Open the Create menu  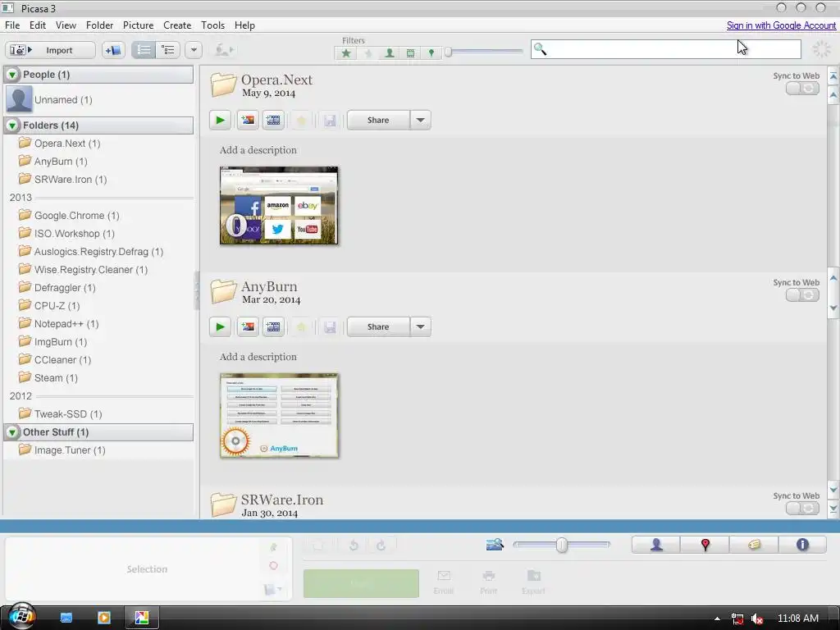point(177,25)
